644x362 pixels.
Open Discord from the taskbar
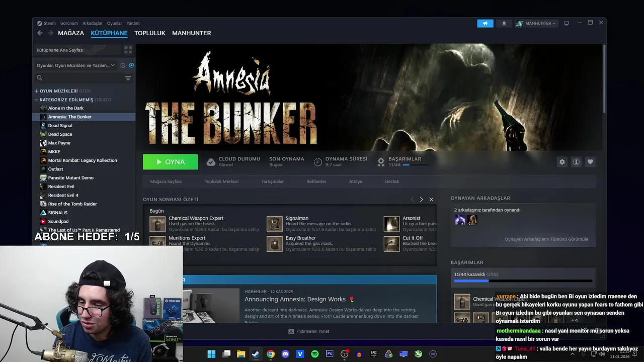pos(285,354)
